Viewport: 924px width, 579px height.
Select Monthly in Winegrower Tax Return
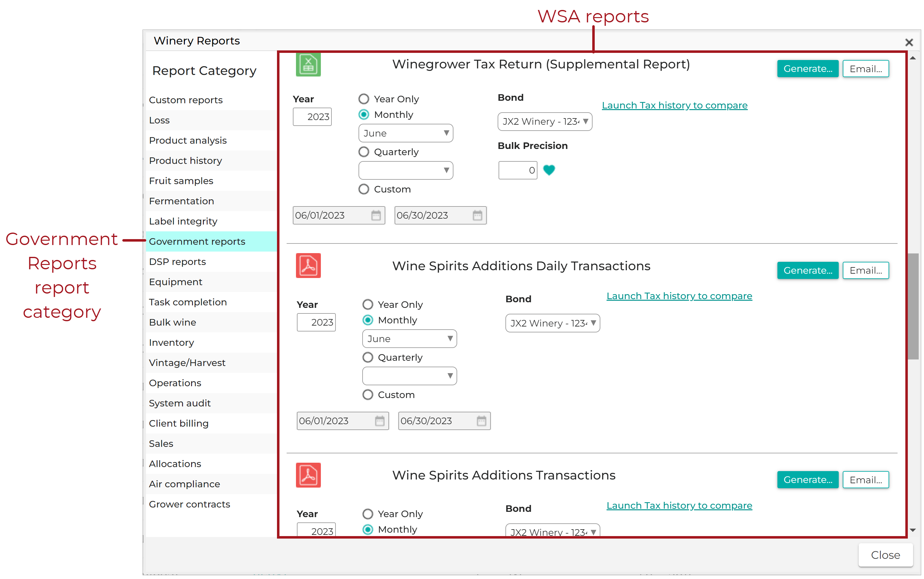point(363,114)
